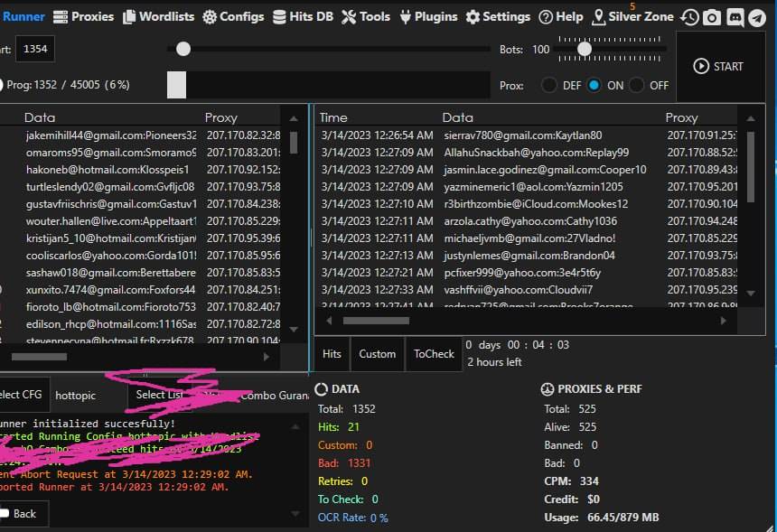This screenshot has height=532, width=777.
Task: Select row vashffvii@yahoo.com in hits
Action: point(528,290)
